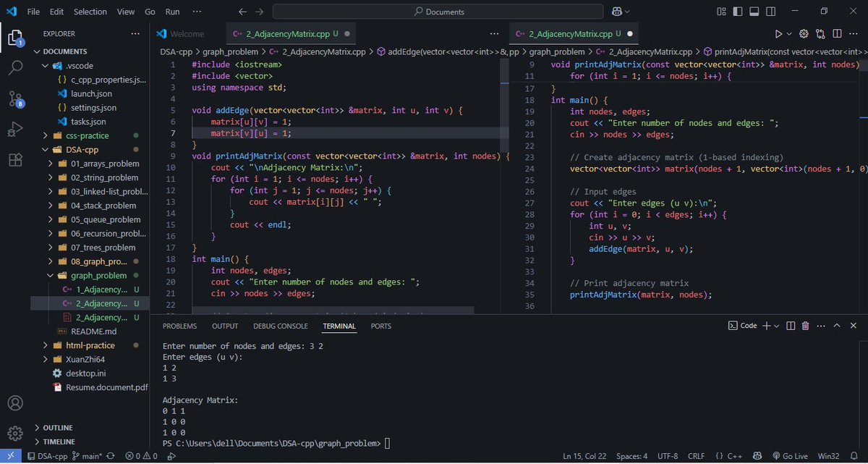The height and width of the screenshot is (464, 868).
Task: Open Copilot chat icon in title bar
Action: coord(617,12)
